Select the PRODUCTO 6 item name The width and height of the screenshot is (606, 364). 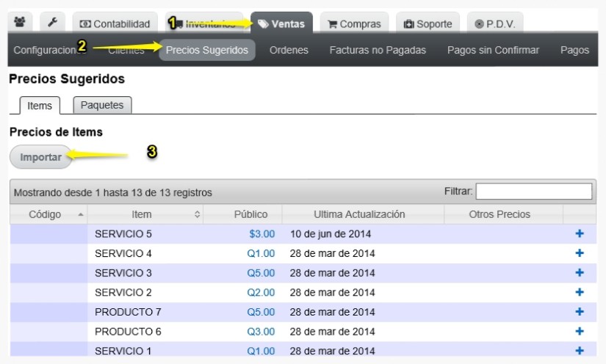point(128,332)
